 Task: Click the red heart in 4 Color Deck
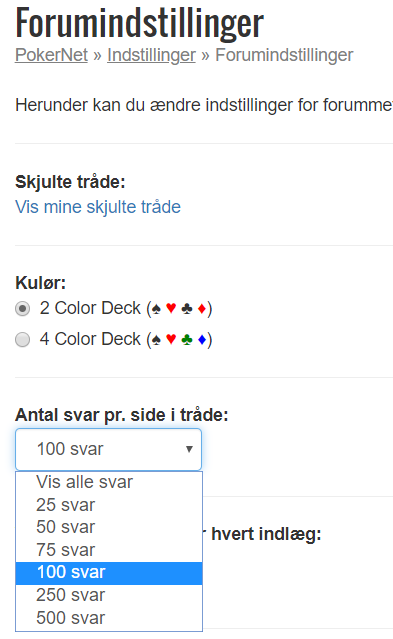coord(171,339)
